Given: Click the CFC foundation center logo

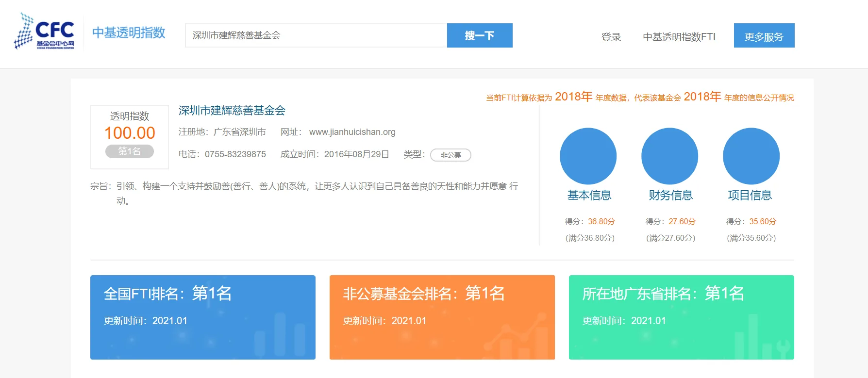Looking at the screenshot, I should [44, 32].
